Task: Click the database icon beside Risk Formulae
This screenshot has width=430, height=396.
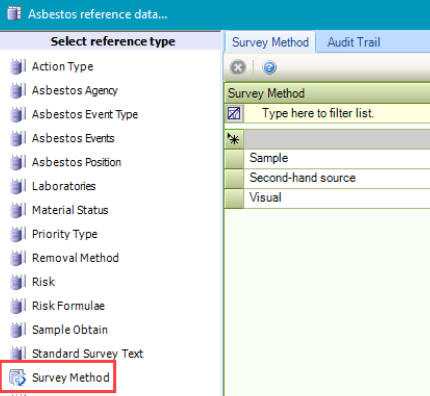Action: click(18, 306)
